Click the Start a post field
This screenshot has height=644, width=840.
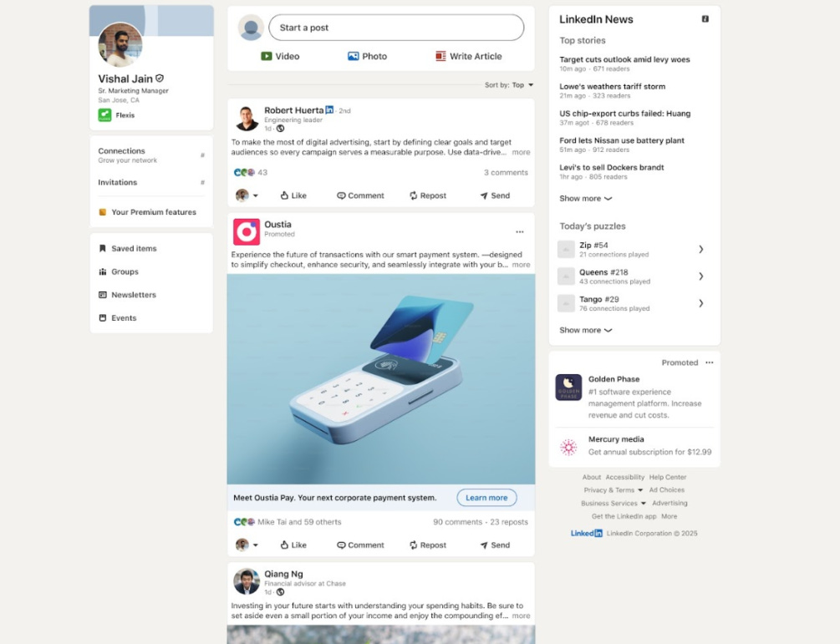tap(396, 28)
